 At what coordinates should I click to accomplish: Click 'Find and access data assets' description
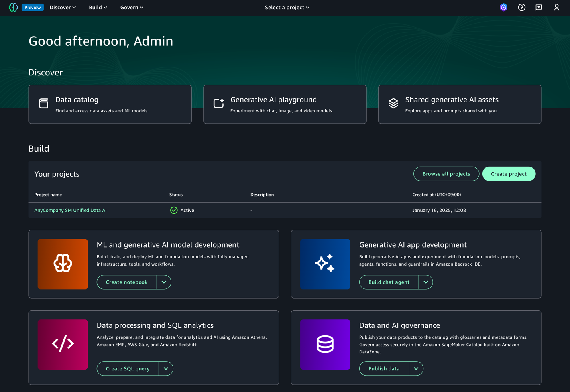pyautogui.click(x=102, y=111)
